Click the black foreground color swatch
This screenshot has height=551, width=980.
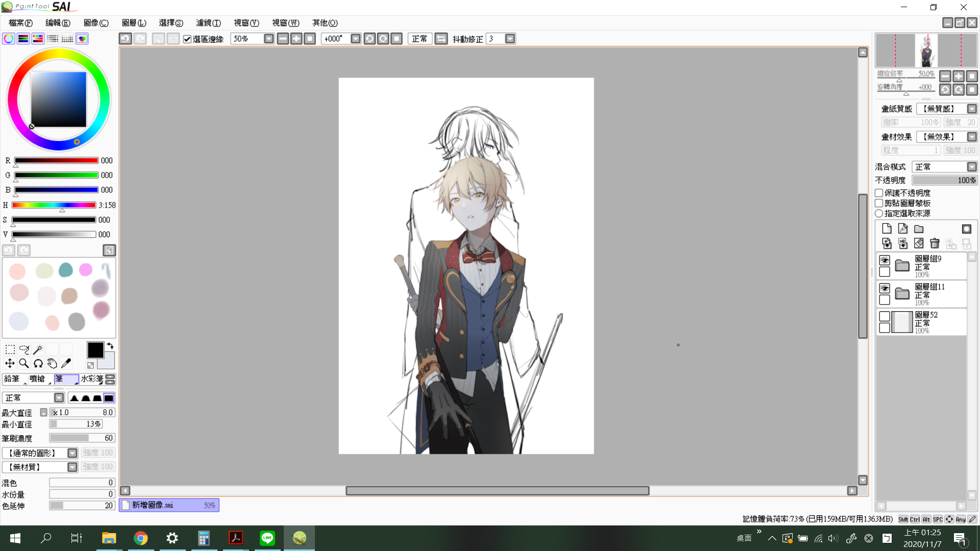click(x=95, y=350)
